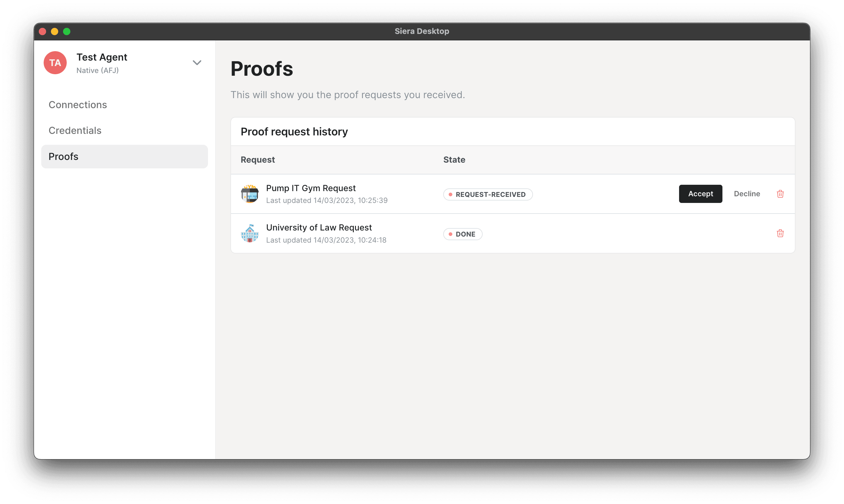
Task: Delete the University of Law Request
Action: 780,233
